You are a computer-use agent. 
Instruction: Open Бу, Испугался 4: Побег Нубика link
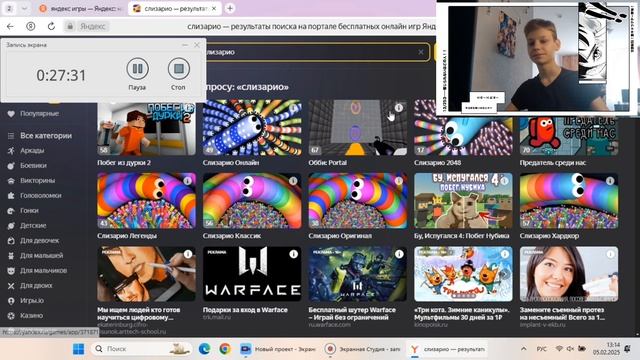click(462, 236)
